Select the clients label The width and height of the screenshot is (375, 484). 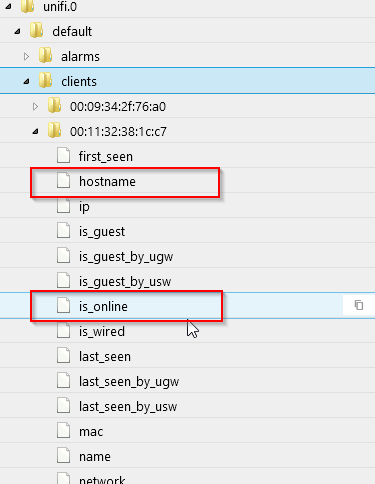pyautogui.click(x=79, y=82)
